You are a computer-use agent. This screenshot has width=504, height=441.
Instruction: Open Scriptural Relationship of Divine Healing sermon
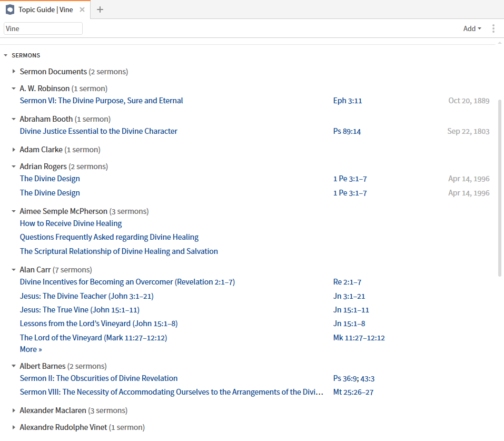[x=118, y=251]
